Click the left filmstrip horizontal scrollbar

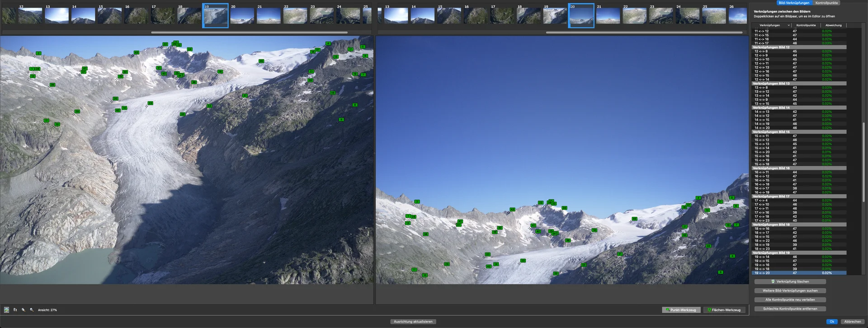click(249, 33)
